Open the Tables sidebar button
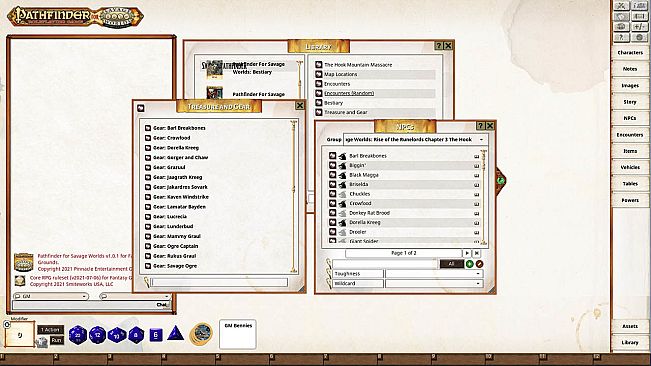Image resolution: width=651 pixels, height=366 pixels. (x=630, y=183)
